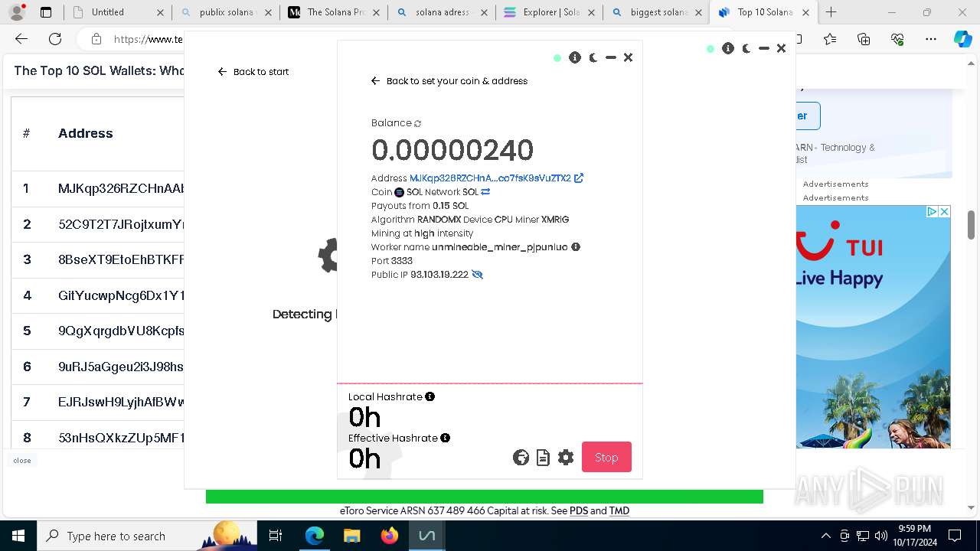The image size is (980, 551).
Task: Close the rear miner window with the X
Action: point(781,48)
